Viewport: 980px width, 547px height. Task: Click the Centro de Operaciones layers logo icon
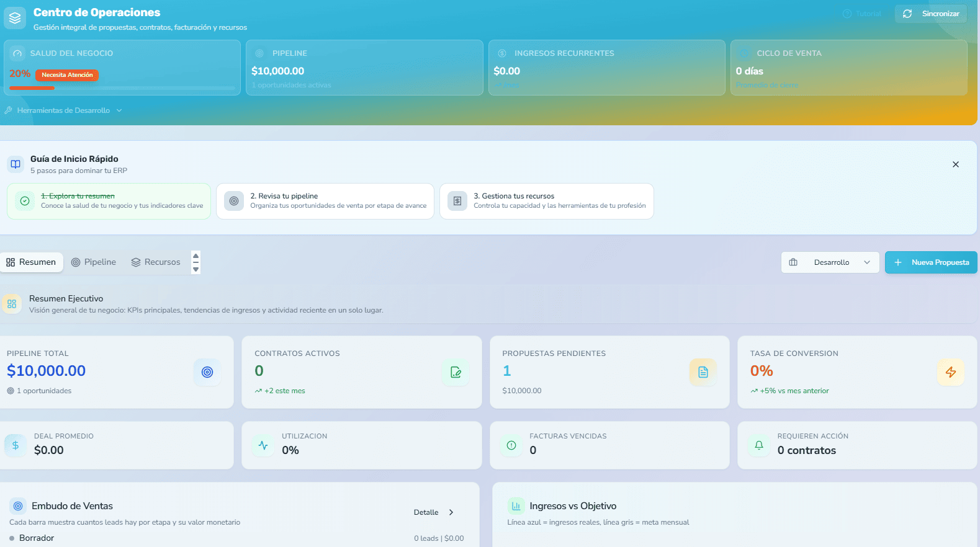click(15, 18)
